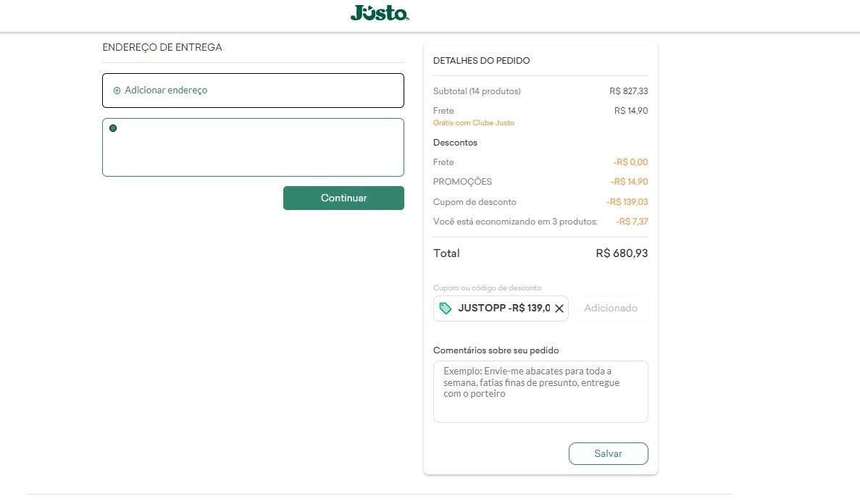Select the saved address radio button

(113, 128)
